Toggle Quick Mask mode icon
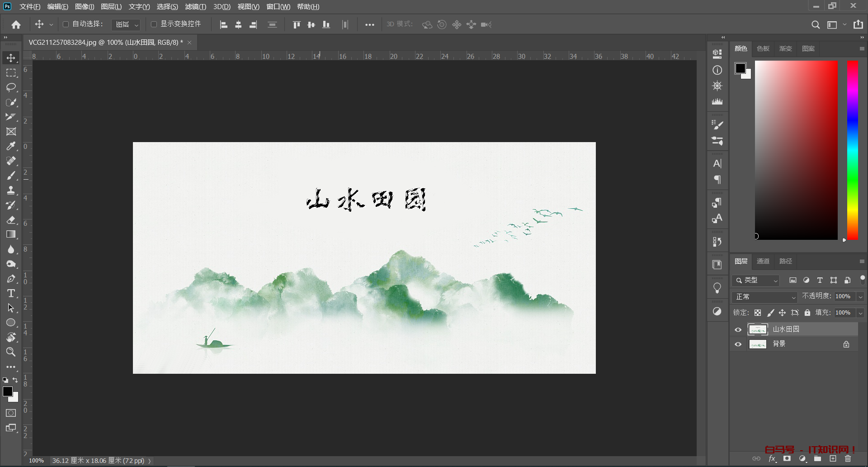The height and width of the screenshot is (467, 868). pyautogui.click(x=11, y=413)
